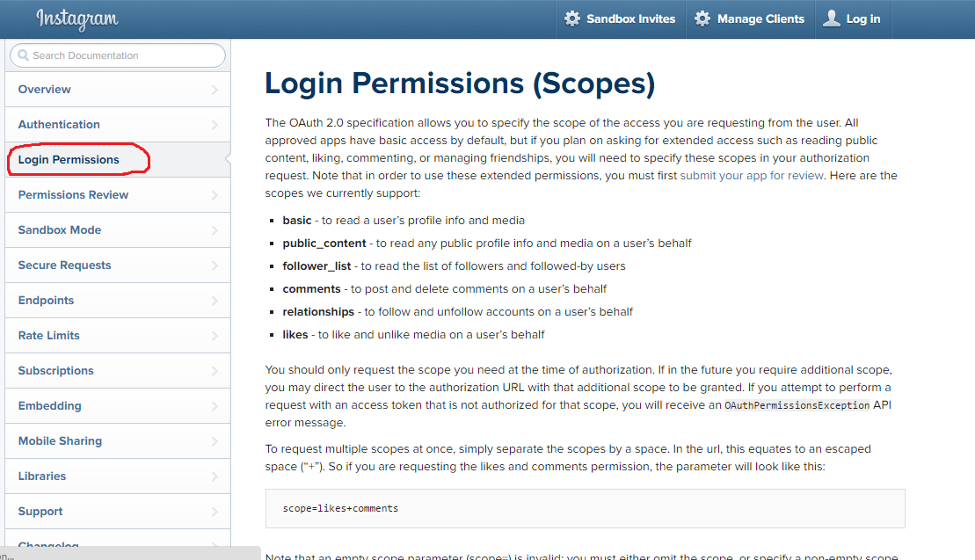Open the Subscriptions sidebar item
The image size is (975, 560).
pos(55,371)
